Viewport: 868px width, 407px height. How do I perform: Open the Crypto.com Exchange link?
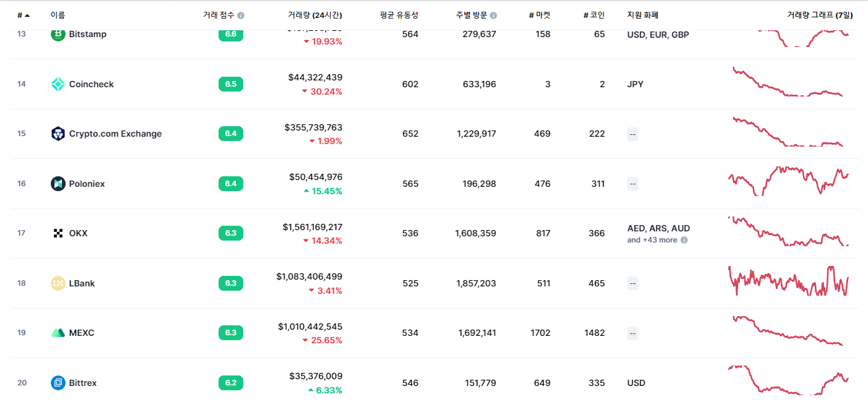point(115,134)
